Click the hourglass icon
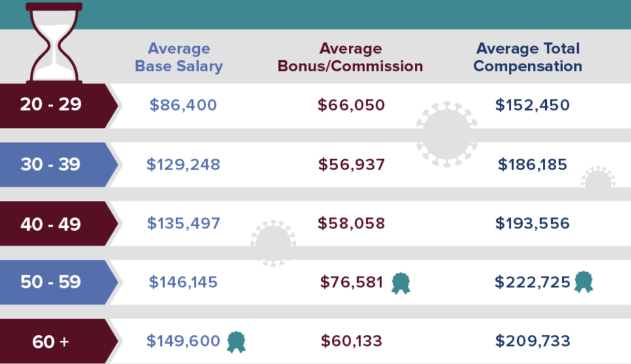The height and width of the screenshot is (364, 631). [54, 43]
